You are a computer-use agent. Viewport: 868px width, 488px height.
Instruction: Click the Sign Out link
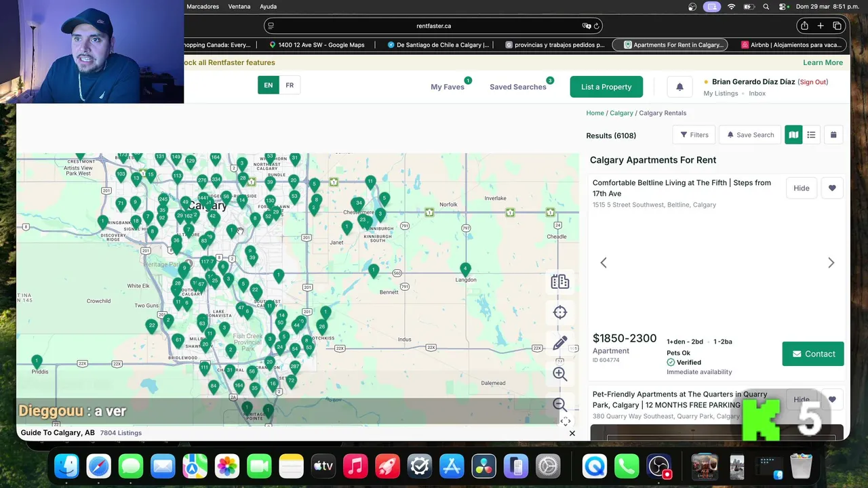coord(812,82)
